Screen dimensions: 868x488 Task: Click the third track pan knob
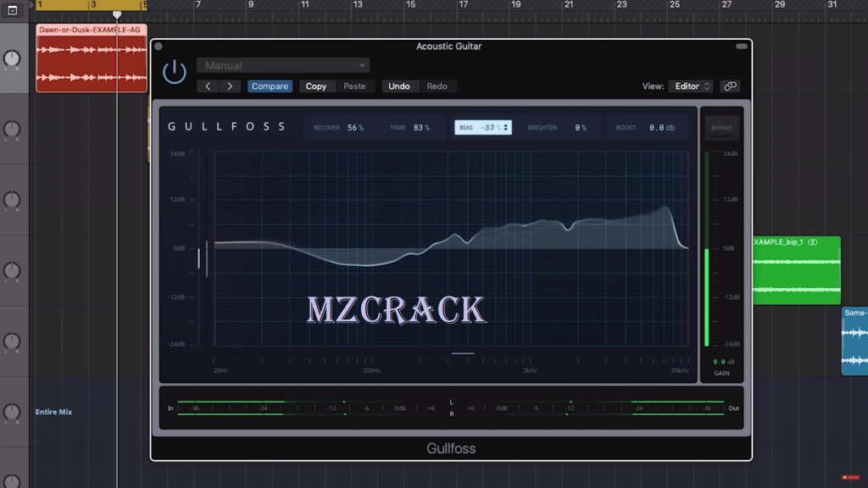(12, 200)
